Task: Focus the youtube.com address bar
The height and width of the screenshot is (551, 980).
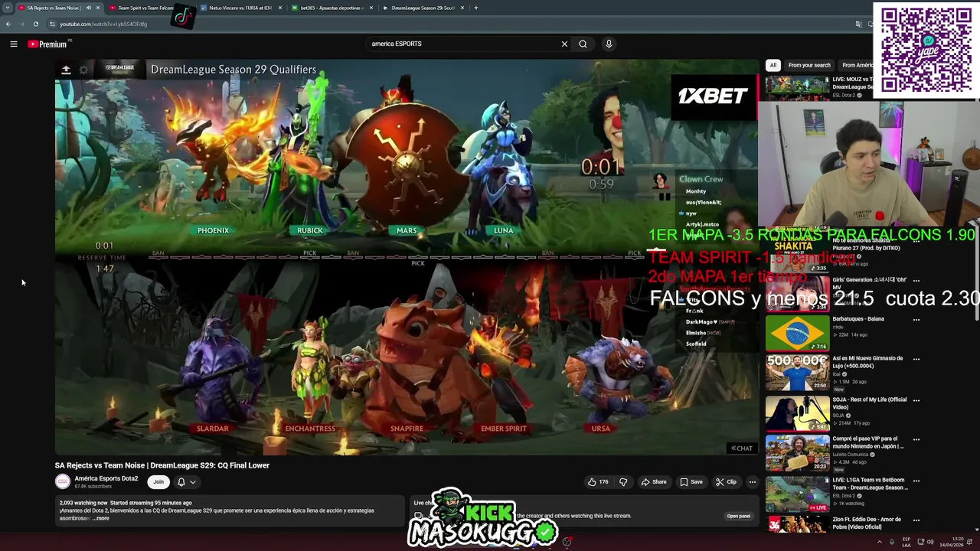Action: [x=452, y=24]
